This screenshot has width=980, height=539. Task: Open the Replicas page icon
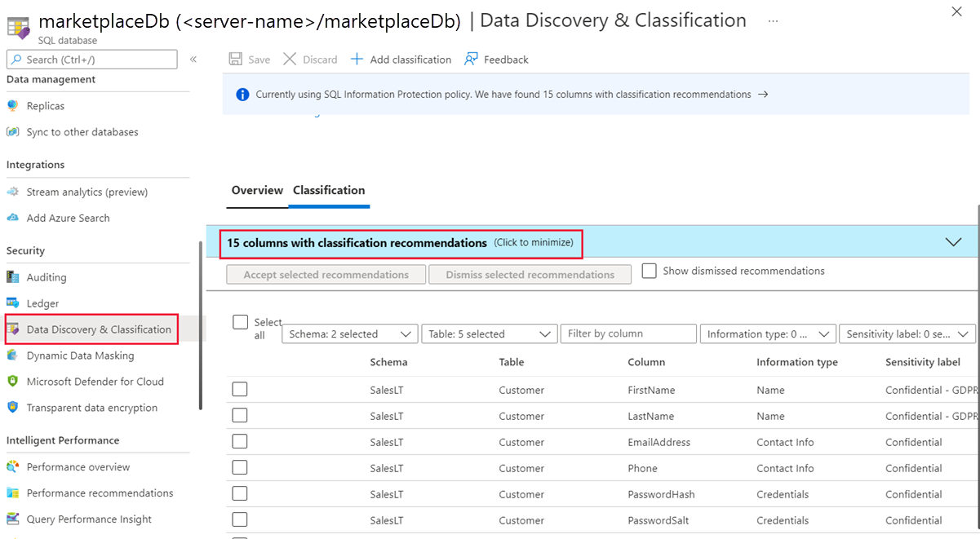pos(12,106)
